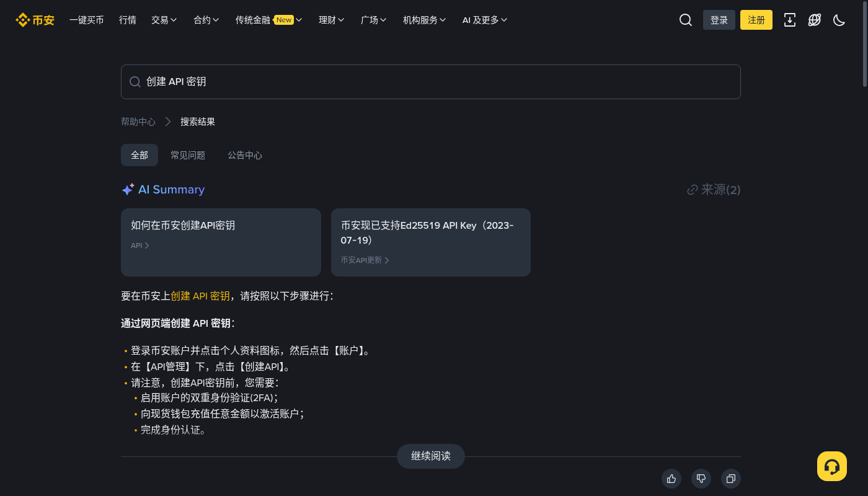This screenshot has height=496, width=868.
Task: Switch to the 公告中心 tab
Action: (245, 155)
